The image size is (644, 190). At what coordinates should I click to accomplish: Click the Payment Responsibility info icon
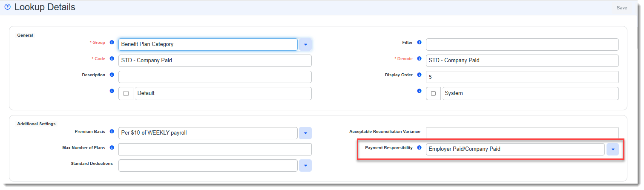(x=419, y=148)
